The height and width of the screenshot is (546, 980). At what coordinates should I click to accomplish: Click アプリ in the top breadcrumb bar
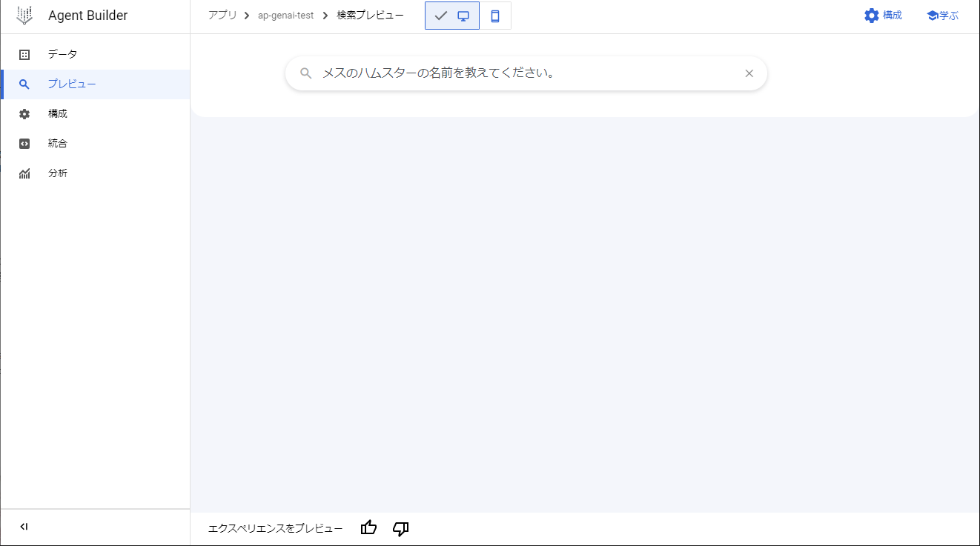coord(222,15)
